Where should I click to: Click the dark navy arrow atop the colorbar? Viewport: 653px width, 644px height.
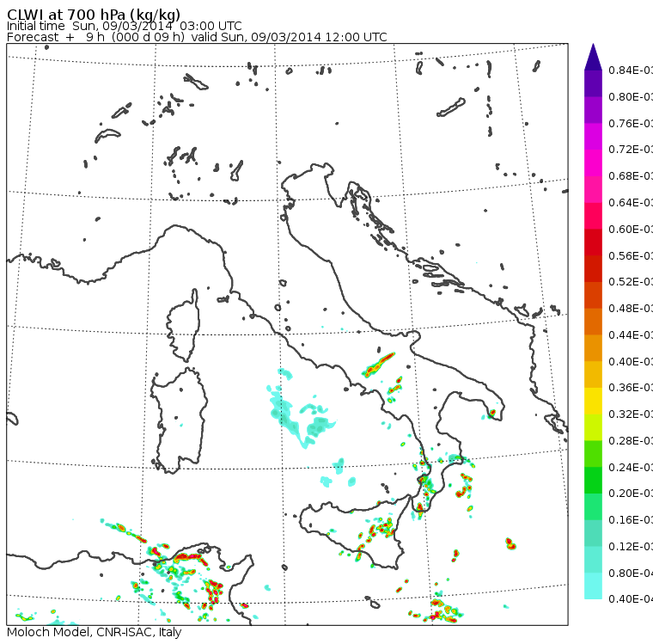(x=593, y=57)
